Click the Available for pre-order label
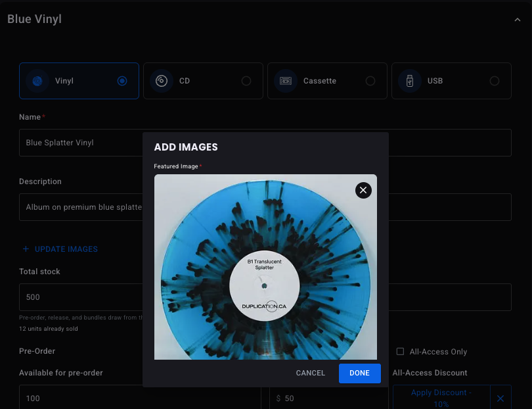The width and height of the screenshot is (532, 409). click(61, 373)
